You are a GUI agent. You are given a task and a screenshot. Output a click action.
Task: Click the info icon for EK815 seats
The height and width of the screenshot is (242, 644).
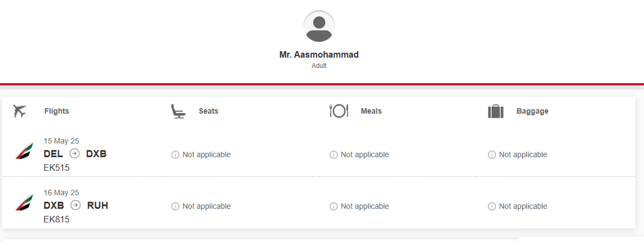175,206
